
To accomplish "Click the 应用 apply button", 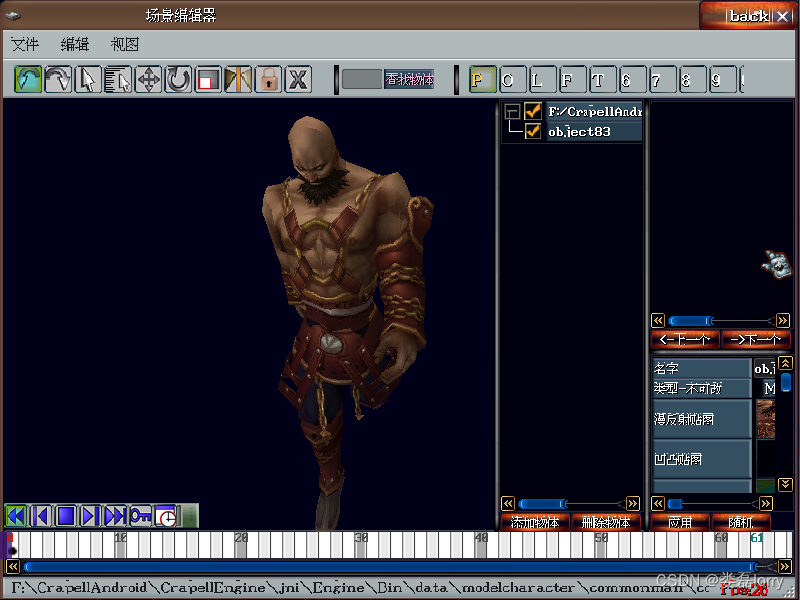I will coord(680,522).
